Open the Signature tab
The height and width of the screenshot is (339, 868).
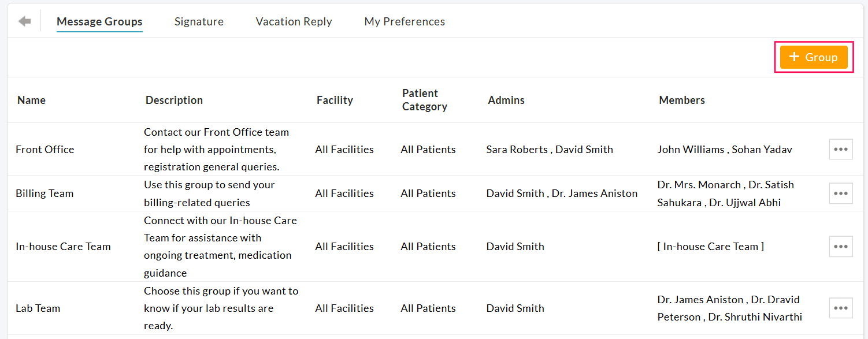[x=199, y=21]
